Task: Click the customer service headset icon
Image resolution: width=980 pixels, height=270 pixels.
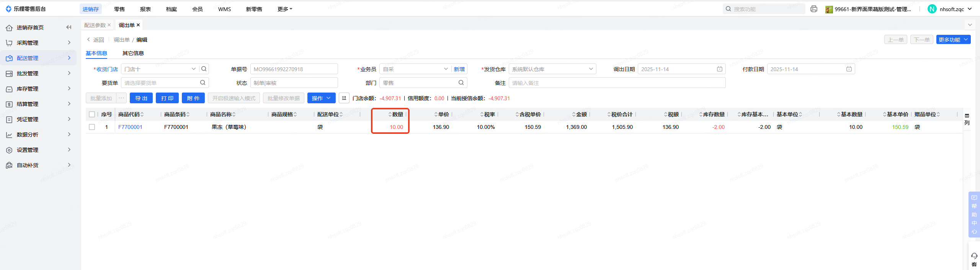Action: [x=974, y=256]
